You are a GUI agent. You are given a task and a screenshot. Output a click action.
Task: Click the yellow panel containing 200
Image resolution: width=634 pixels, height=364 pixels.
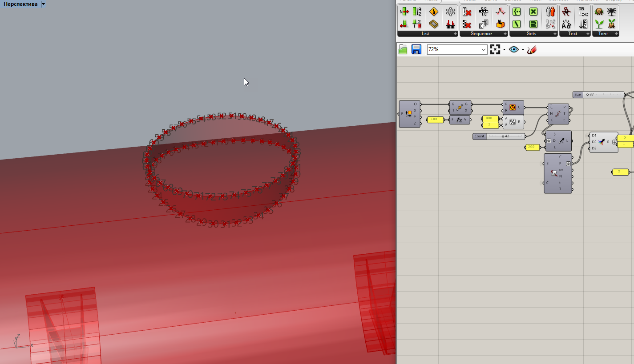point(533,147)
